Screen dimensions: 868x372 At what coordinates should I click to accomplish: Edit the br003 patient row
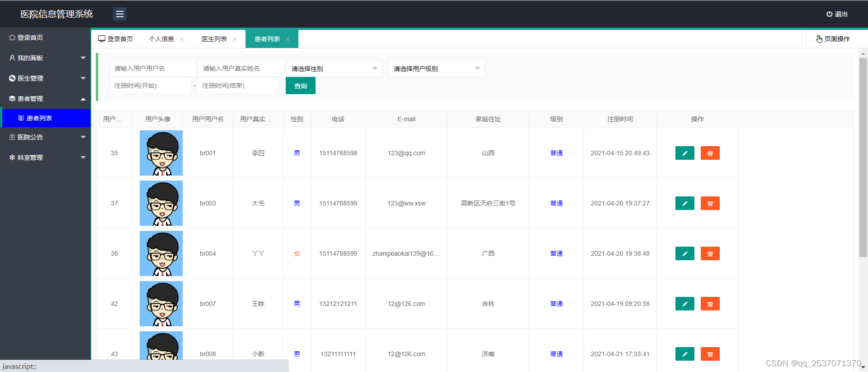tap(684, 203)
